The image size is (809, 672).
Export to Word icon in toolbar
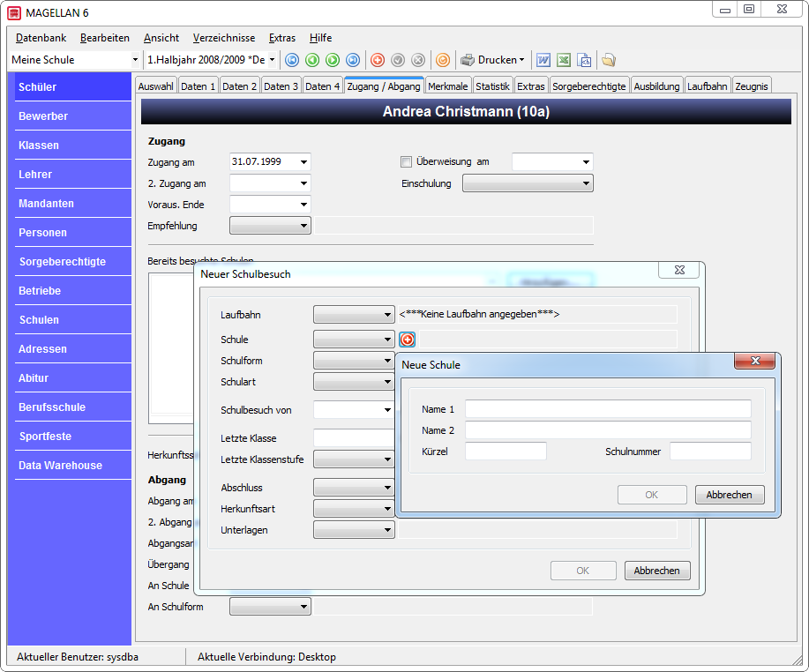[543, 60]
